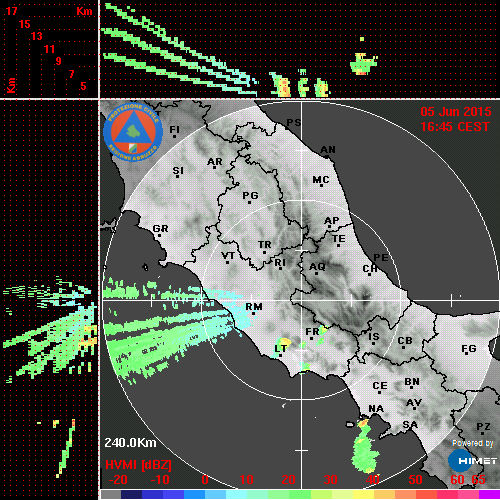500x500 pixels.
Task: Click the '15' altitude label
Action: point(24,24)
